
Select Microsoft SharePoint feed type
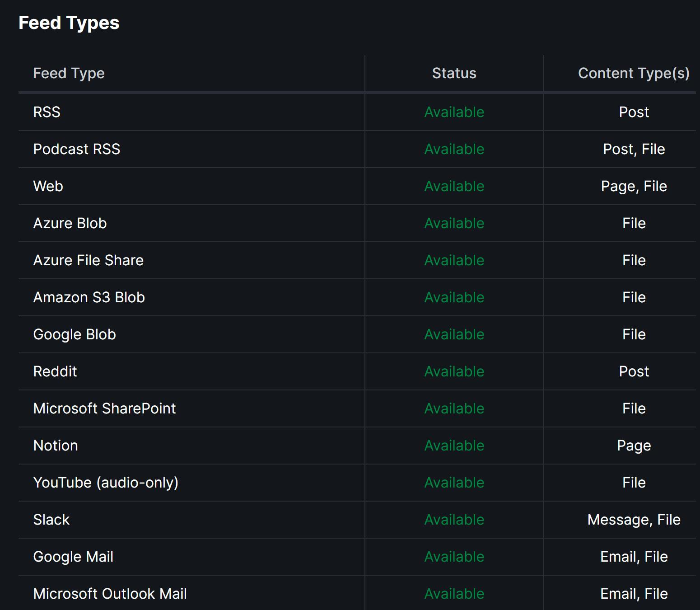tap(104, 408)
